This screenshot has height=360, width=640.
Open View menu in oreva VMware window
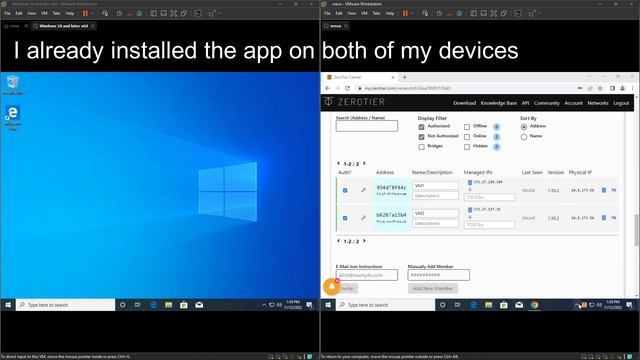[351, 13]
